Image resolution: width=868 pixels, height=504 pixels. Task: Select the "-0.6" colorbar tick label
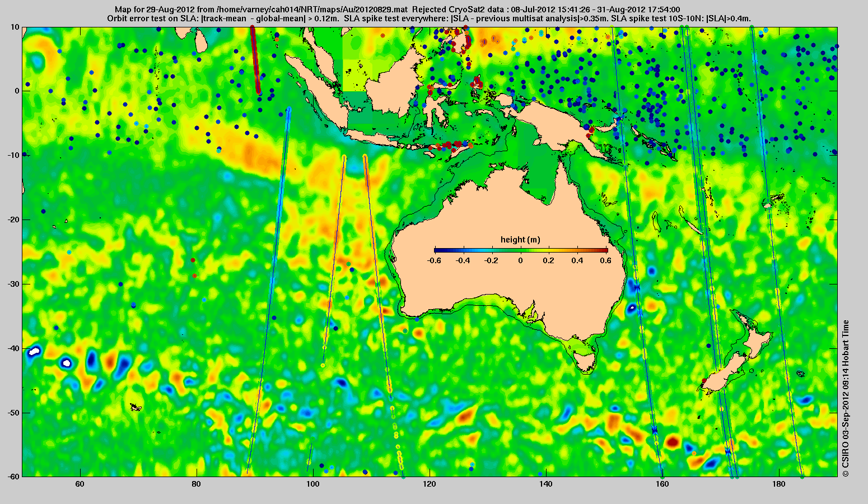pyautogui.click(x=433, y=260)
